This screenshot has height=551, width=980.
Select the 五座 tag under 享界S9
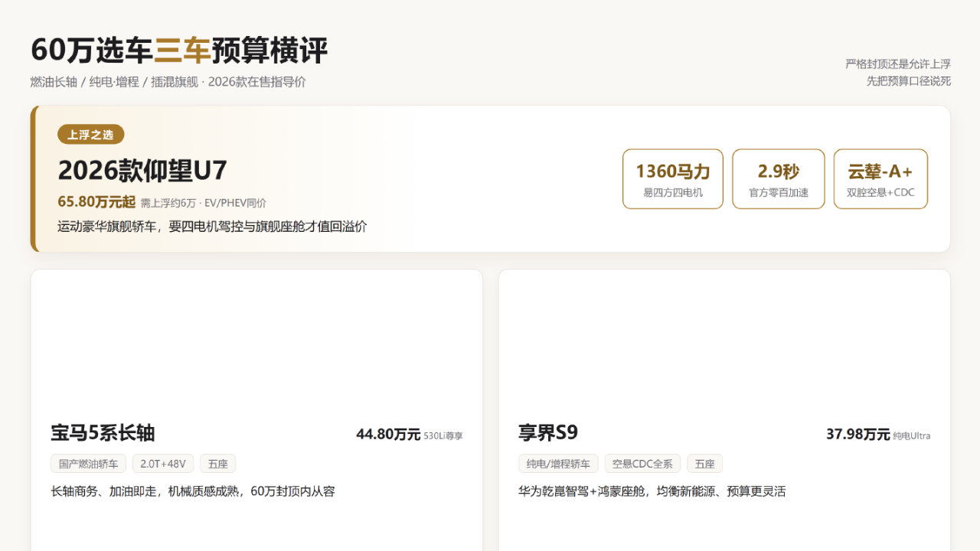pyautogui.click(x=704, y=464)
